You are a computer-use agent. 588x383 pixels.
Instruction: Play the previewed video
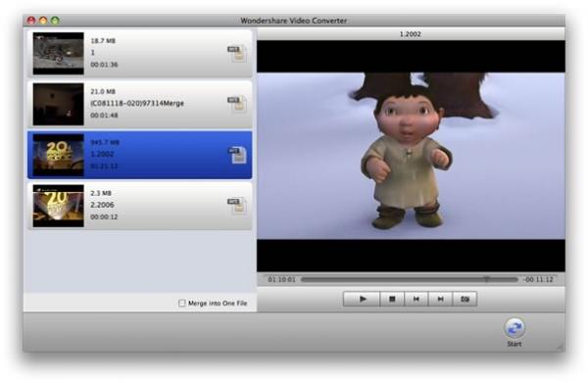[x=362, y=299]
